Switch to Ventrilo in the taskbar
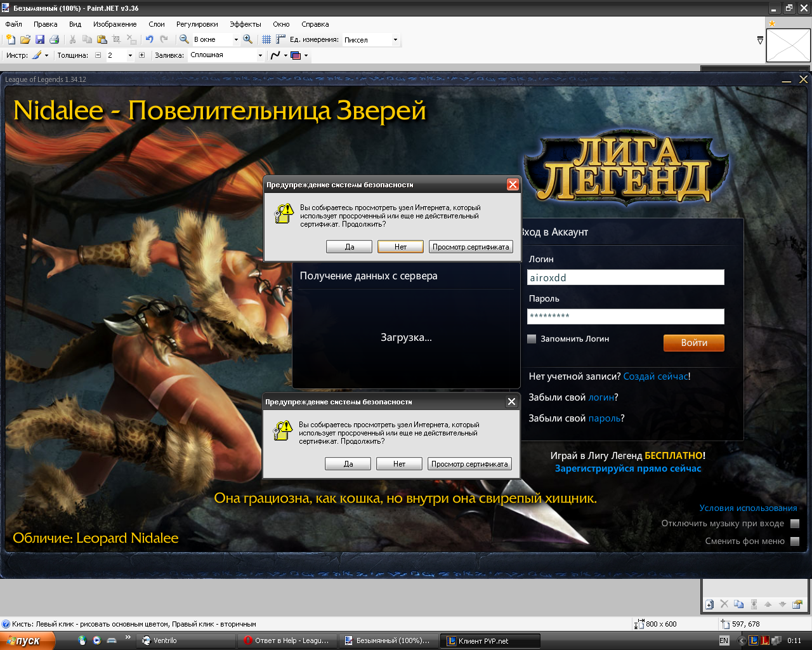Viewport: 812px width, 650px height. [x=186, y=640]
